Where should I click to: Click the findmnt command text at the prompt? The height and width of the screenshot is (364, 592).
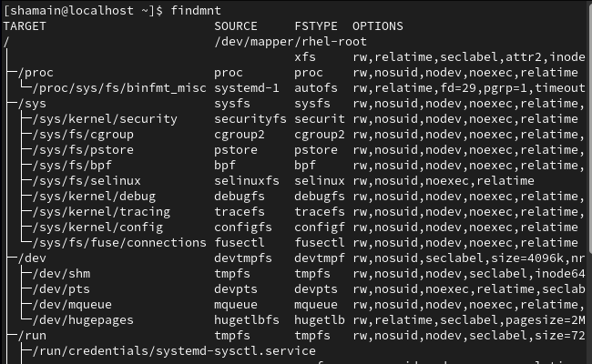(x=196, y=11)
